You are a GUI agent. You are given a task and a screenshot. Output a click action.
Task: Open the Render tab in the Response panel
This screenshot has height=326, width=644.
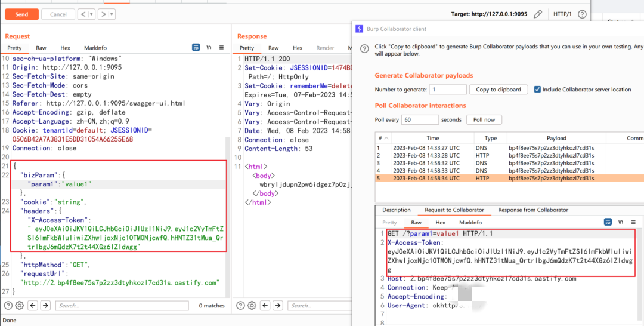[x=326, y=48]
